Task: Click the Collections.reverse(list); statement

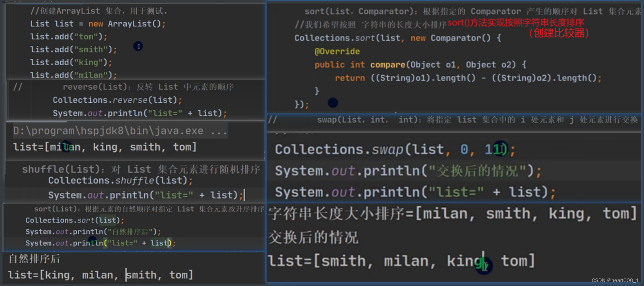Action: pos(117,100)
